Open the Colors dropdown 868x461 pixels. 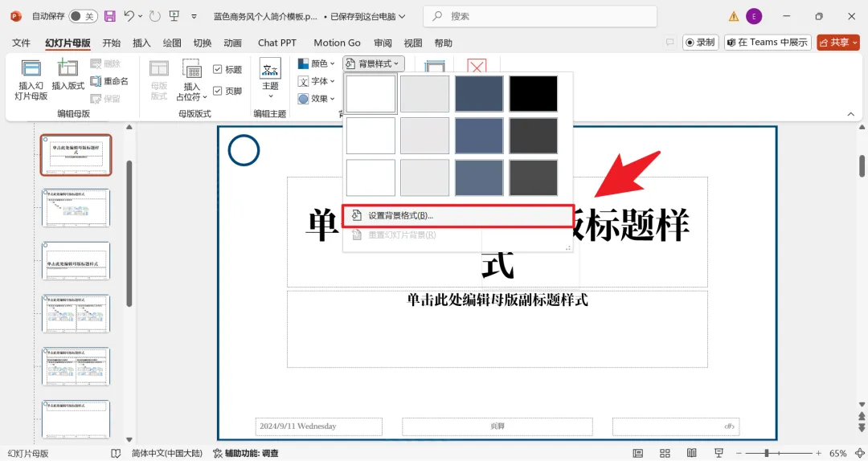tap(316, 63)
